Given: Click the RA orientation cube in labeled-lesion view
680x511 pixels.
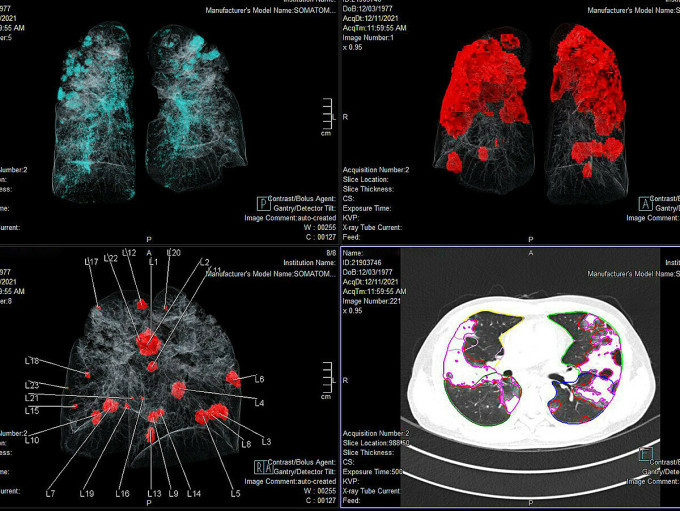Looking at the screenshot, I should coord(262,464).
